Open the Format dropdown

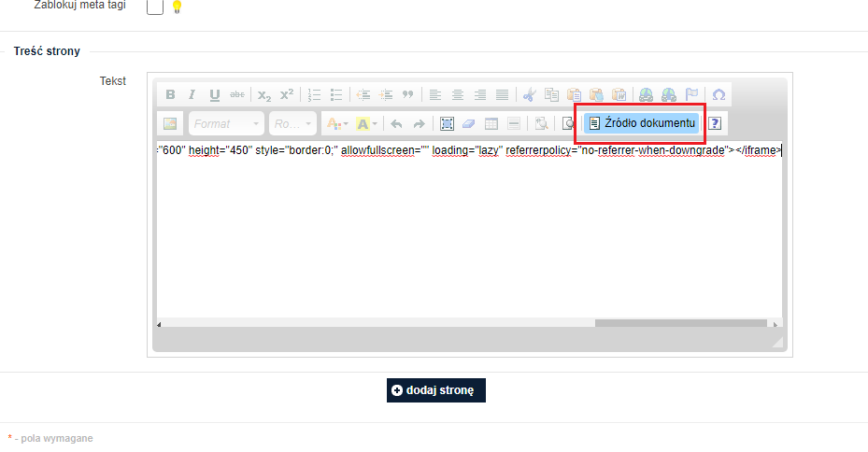click(x=226, y=123)
